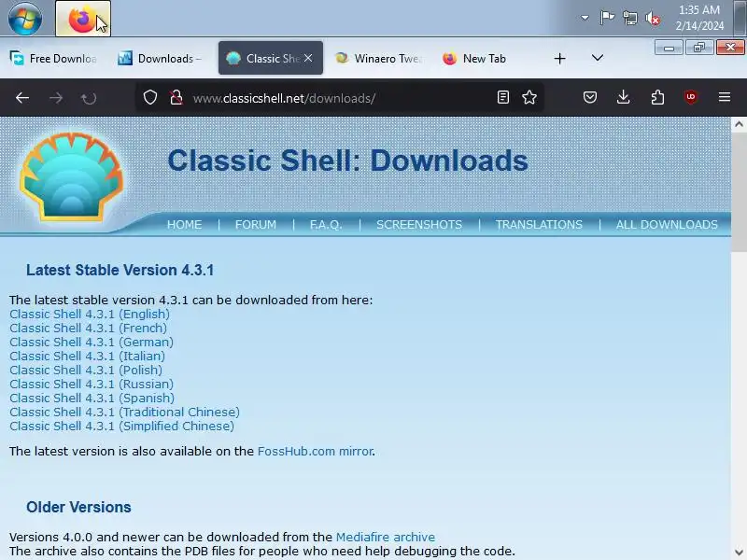Click the muted volume tray icon
747x560 pixels.
653,19
